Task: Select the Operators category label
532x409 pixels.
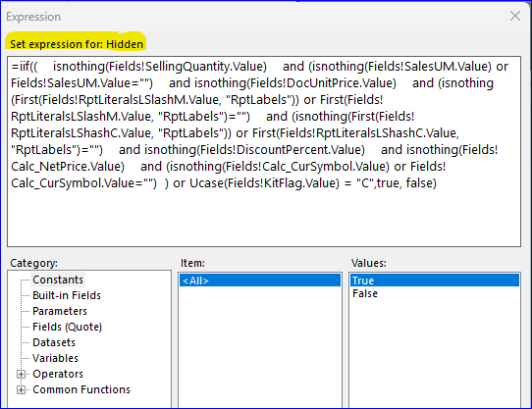Action: click(58, 374)
